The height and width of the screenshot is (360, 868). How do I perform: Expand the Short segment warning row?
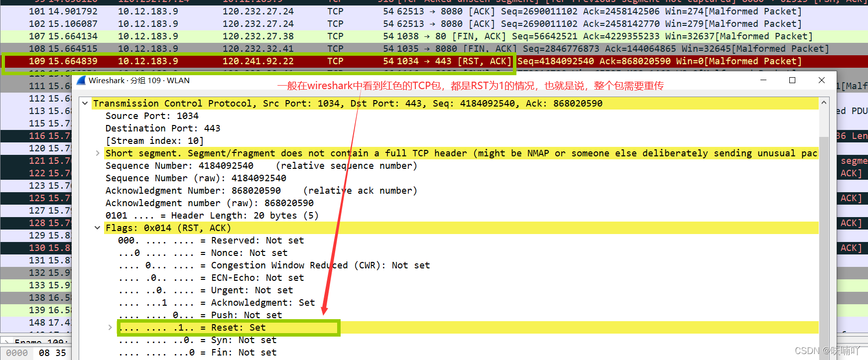pos(98,153)
